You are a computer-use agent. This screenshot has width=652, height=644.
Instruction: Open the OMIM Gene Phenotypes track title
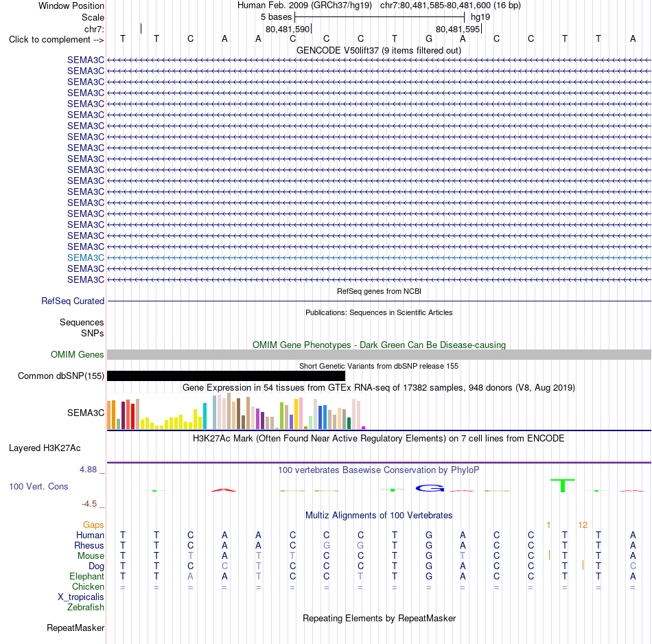pos(379,345)
